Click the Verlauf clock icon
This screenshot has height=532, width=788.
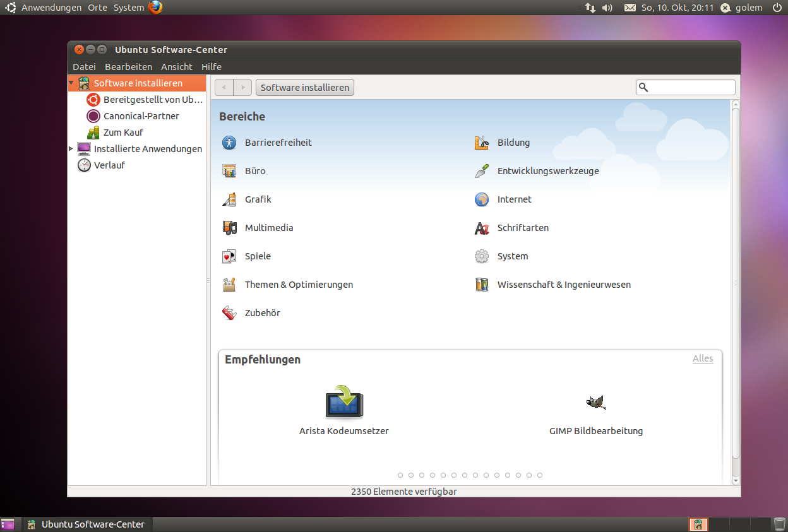[x=84, y=165]
